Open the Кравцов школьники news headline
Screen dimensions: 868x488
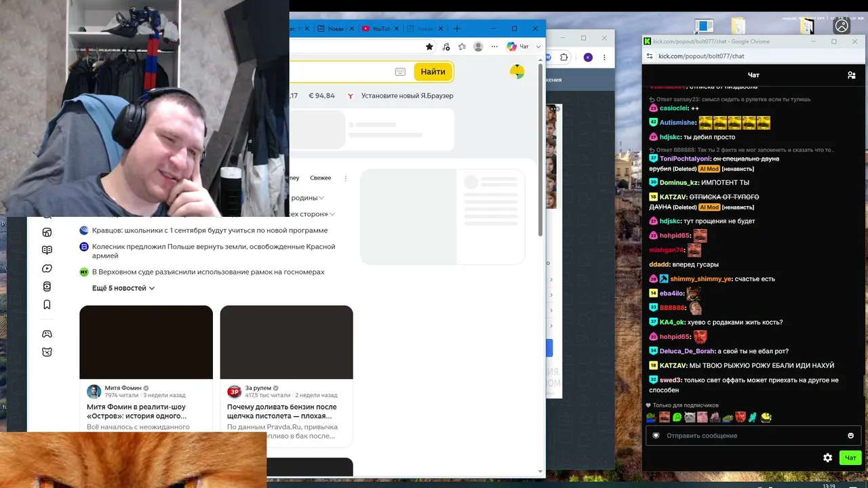click(x=210, y=230)
